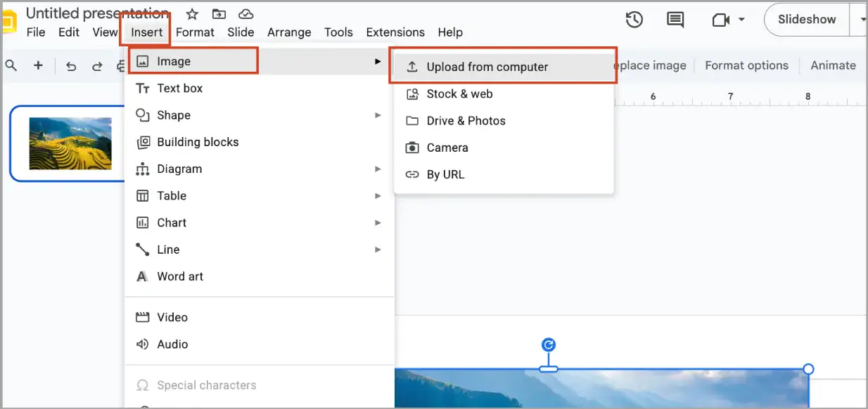Click the Drive folder icon
This screenshot has width=868, height=409.
(x=413, y=121)
